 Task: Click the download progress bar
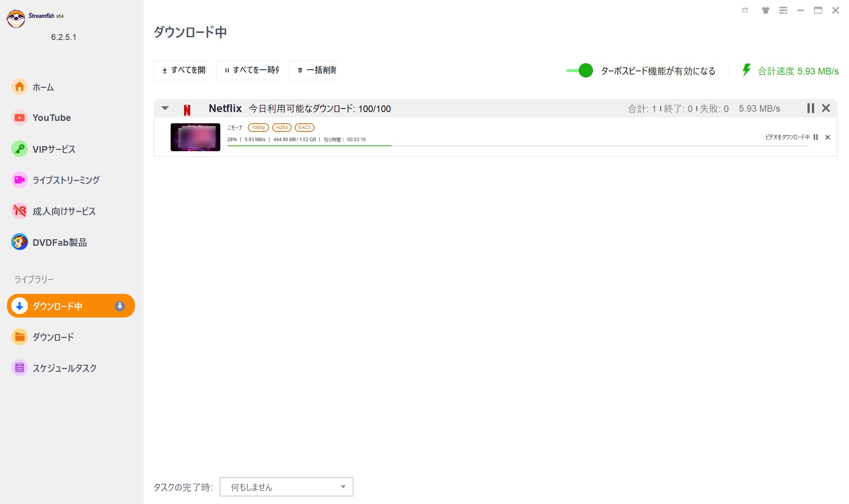(x=518, y=146)
